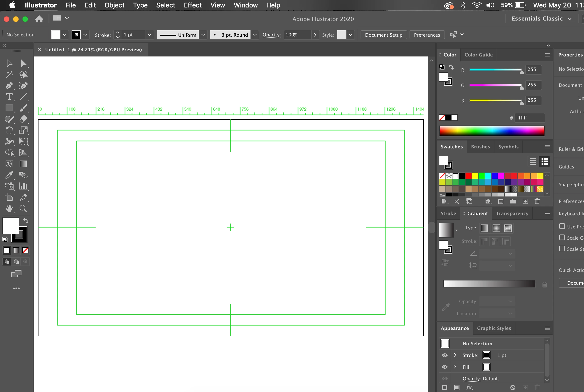This screenshot has height=392, width=584.
Task: Select the Type tool
Action: (x=9, y=97)
